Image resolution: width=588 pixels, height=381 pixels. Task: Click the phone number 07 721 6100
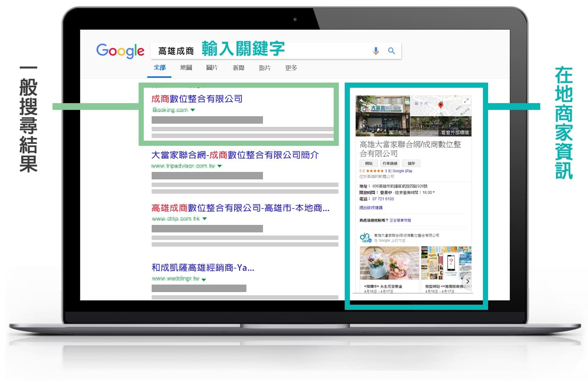tap(383, 199)
